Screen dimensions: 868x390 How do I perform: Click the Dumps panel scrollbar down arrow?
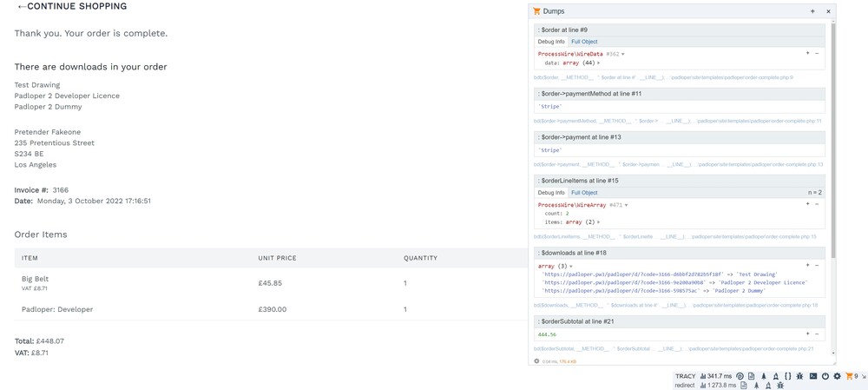pyautogui.click(x=833, y=354)
